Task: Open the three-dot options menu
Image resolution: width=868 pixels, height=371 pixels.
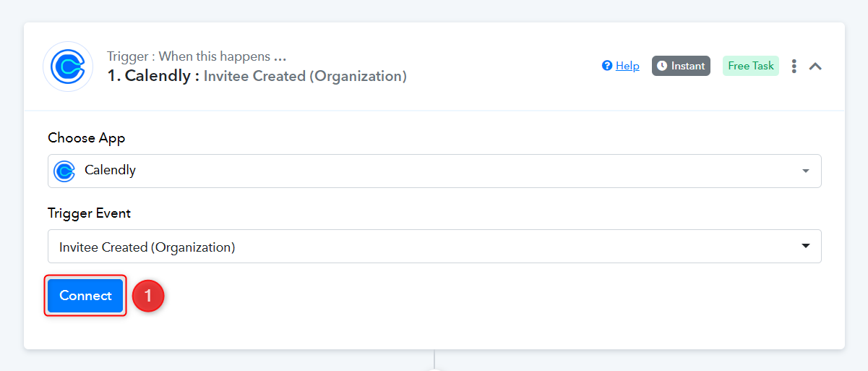Action: click(x=794, y=66)
